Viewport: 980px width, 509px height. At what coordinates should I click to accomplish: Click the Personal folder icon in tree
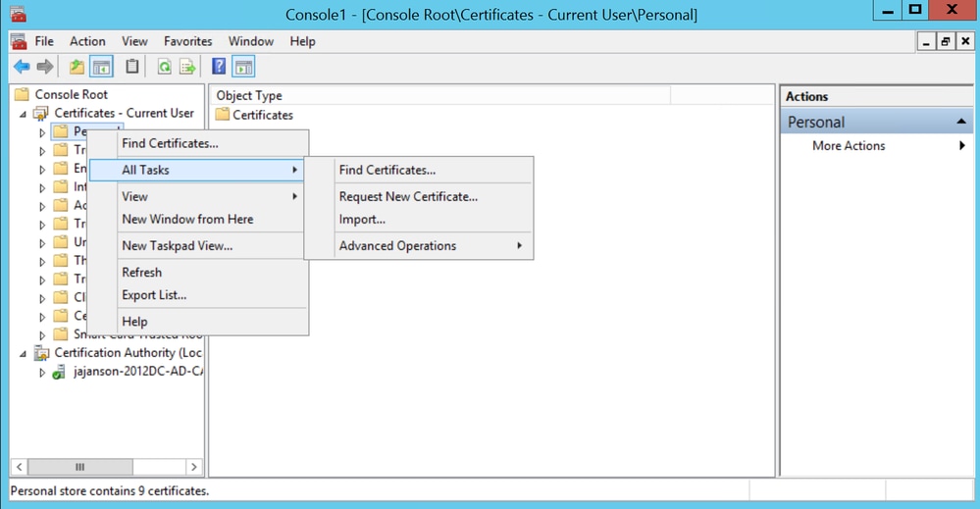tap(60, 131)
